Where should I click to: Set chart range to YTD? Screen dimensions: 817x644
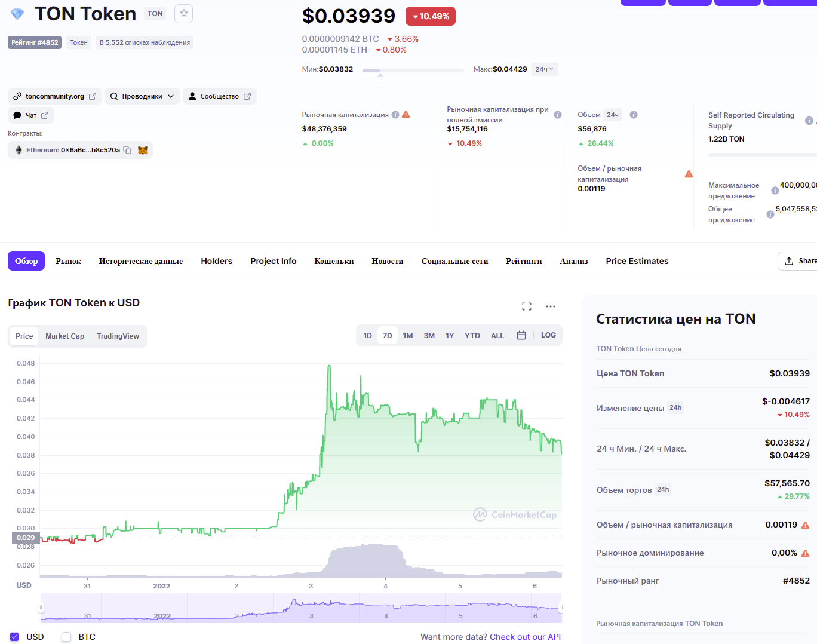(472, 335)
